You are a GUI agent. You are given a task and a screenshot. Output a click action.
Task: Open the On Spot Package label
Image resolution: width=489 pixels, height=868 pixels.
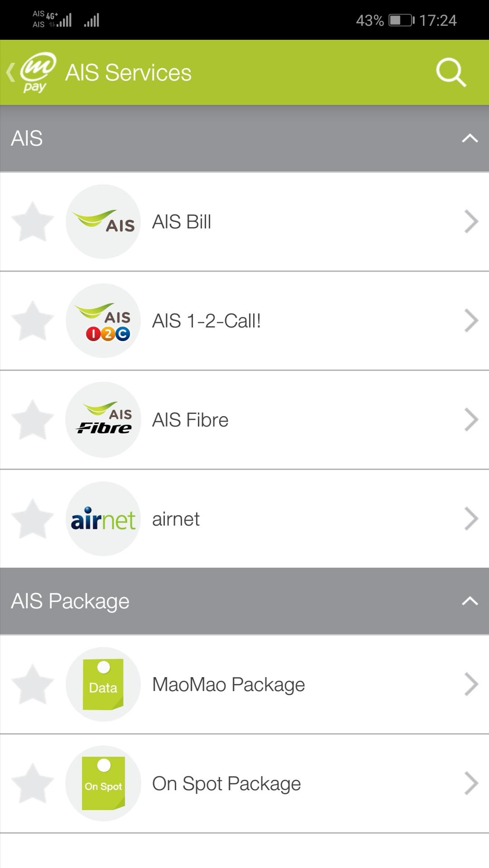point(226,784)
